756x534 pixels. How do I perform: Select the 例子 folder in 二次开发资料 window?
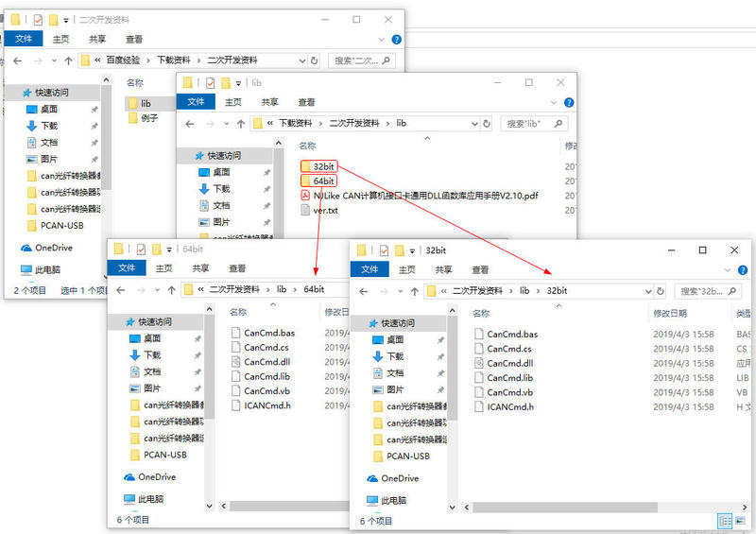coord(149,118)
